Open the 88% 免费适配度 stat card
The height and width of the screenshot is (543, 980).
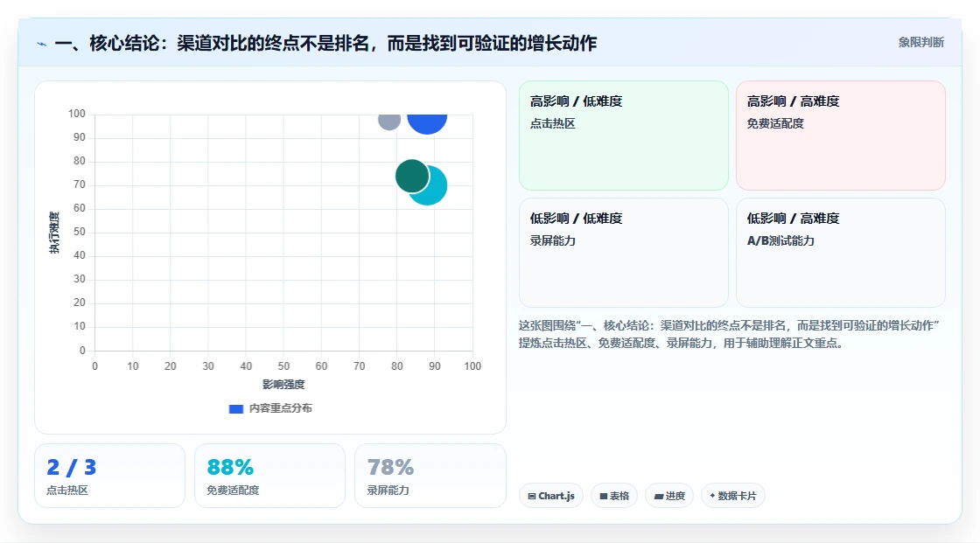[x=270, y=477]
